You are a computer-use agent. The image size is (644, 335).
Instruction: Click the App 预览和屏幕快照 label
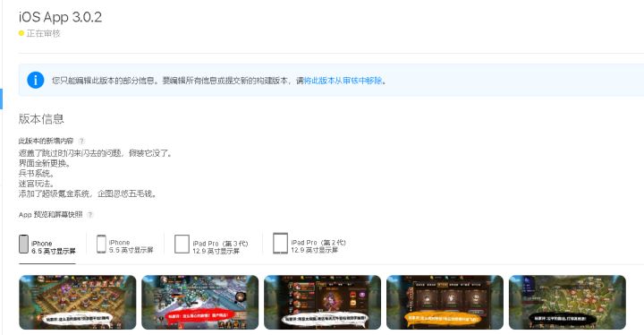coord(50,214)
